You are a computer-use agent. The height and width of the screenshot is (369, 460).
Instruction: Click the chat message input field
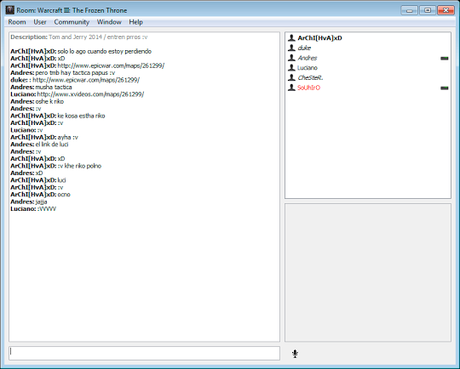[x=144, y=353]
